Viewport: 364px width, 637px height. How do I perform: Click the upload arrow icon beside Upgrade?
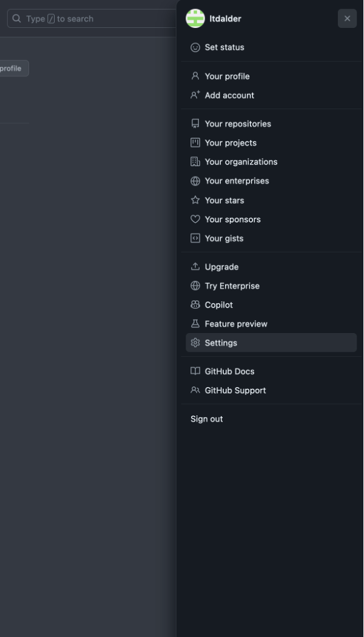tap(194, 266)
